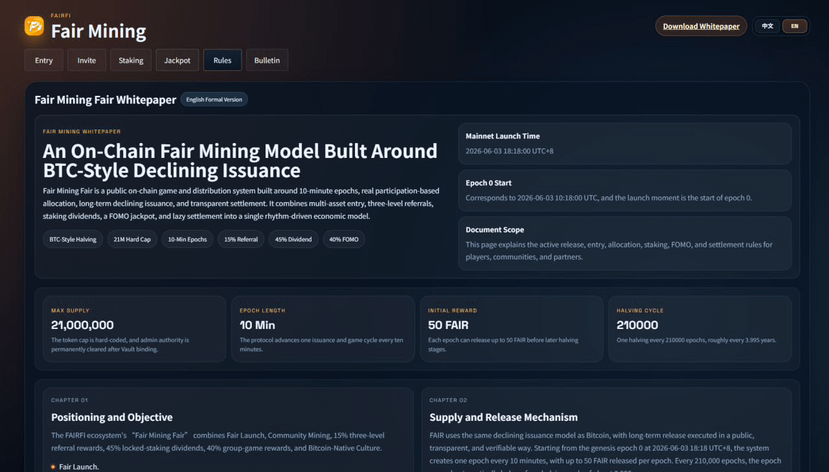Open the Invite tab
The height and width of the screenshot is (472, 829).
(x=87, y=60)
